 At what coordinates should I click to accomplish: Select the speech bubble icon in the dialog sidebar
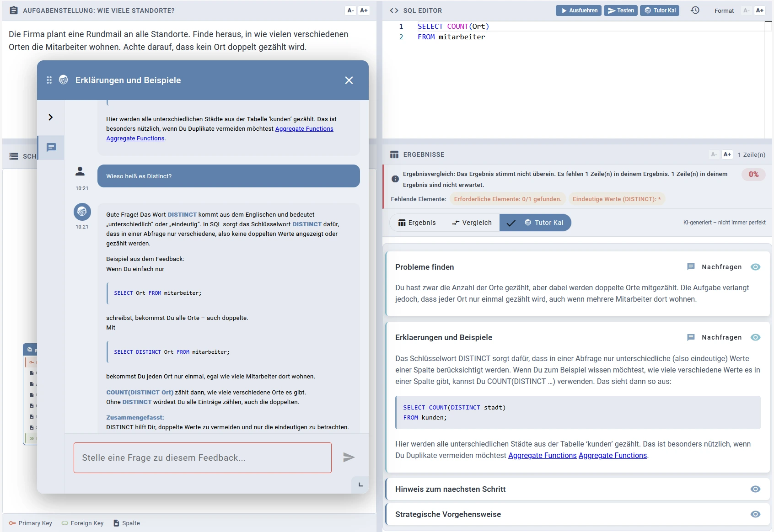point(51,147)
